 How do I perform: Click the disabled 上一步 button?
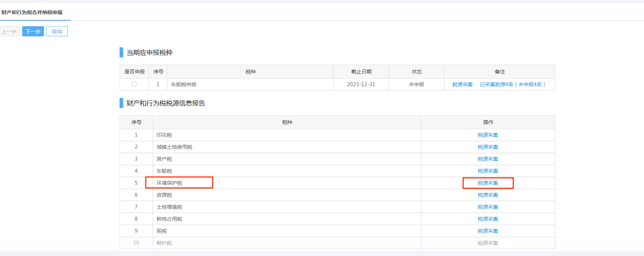pos(10,31)
